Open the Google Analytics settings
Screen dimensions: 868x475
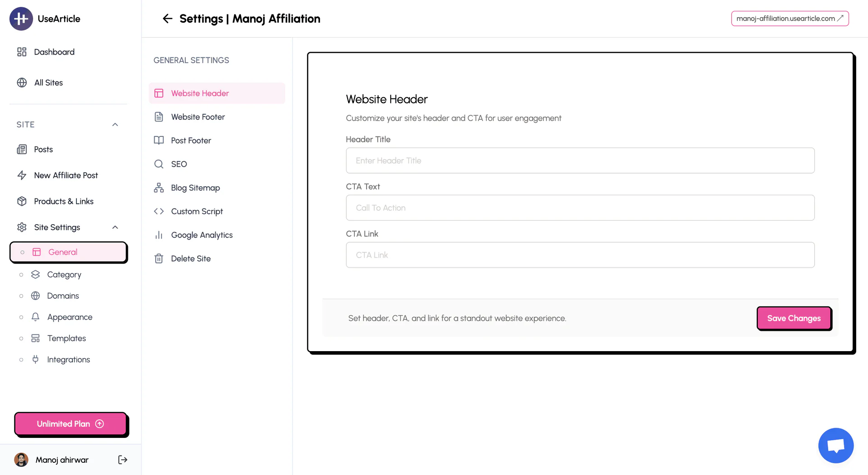[x=202, y=235]
